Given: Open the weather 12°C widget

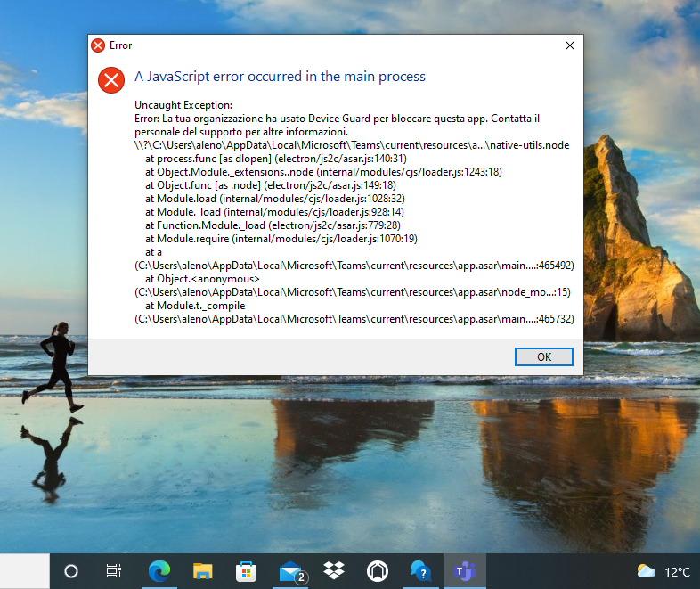Looking at the screenshot, I should 663,571.
